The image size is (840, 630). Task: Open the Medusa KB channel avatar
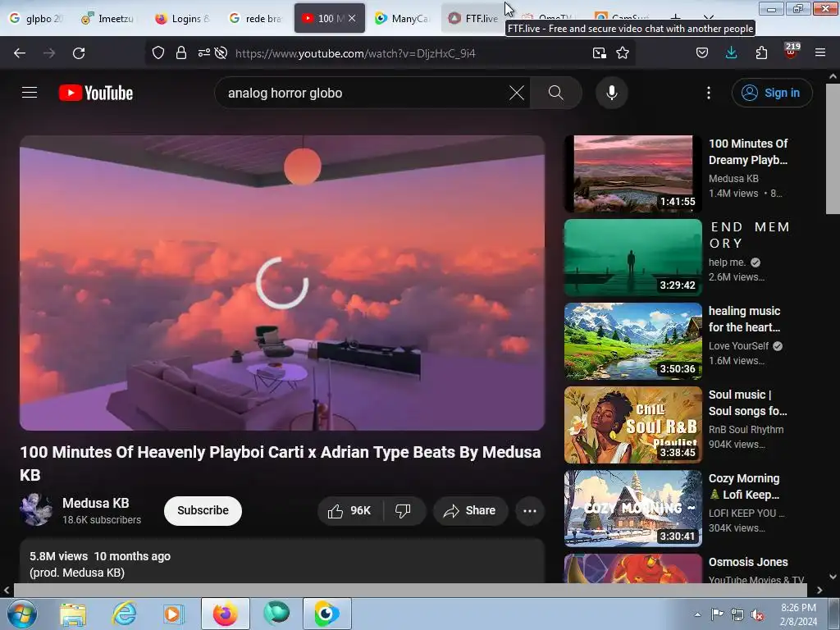[x=36, y=509]
